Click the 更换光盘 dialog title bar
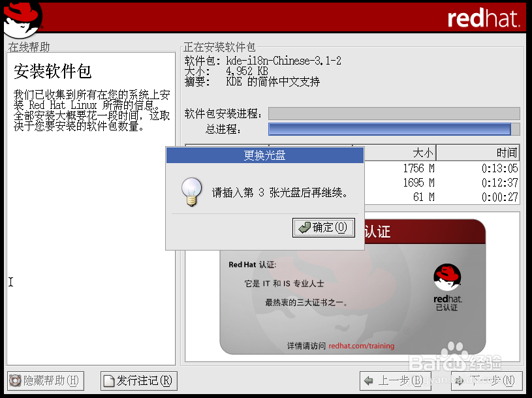532x398 pixels. pyautogui.click(x=264, y=155)
